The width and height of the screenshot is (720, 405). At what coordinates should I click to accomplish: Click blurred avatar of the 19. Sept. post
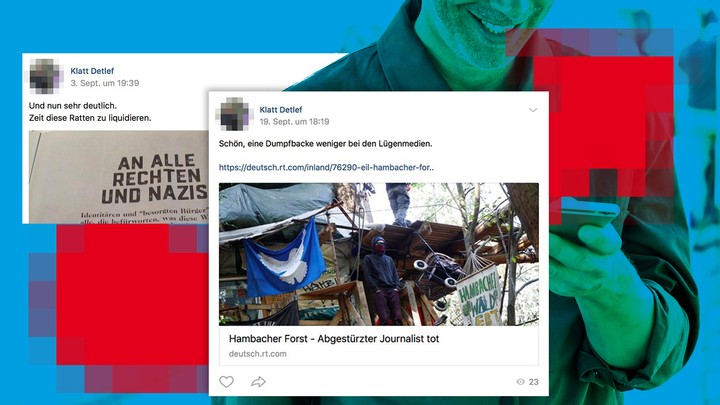(x=234, y=114)
